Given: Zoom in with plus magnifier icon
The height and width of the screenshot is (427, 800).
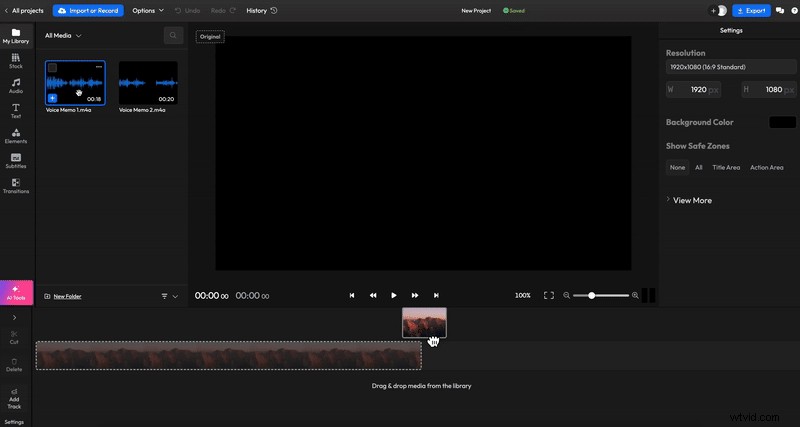Looking at the screenshot, I should (x=635, y=295).
